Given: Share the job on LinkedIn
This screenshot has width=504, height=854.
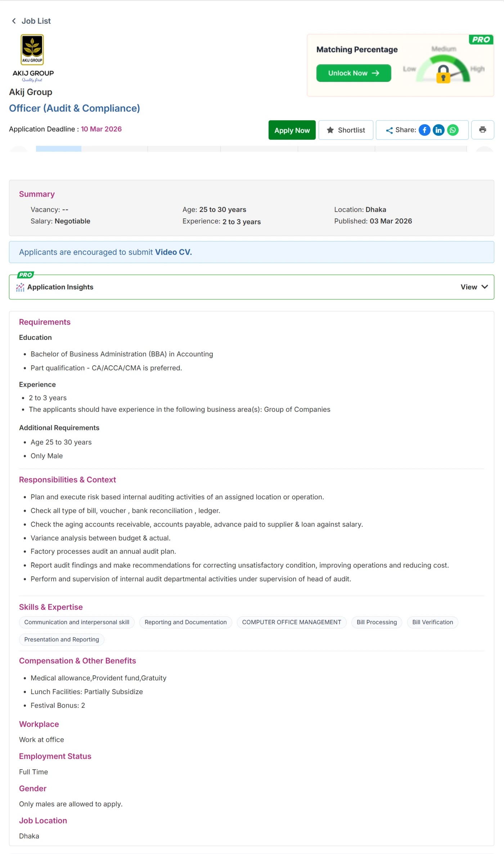Looking at the screenshot, I should (438, 130).
